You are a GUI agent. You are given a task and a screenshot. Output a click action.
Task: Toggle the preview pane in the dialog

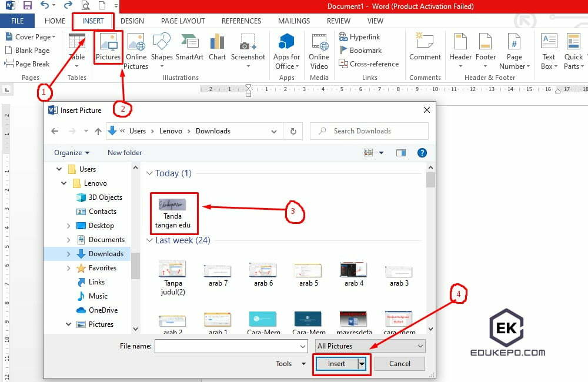401,153
